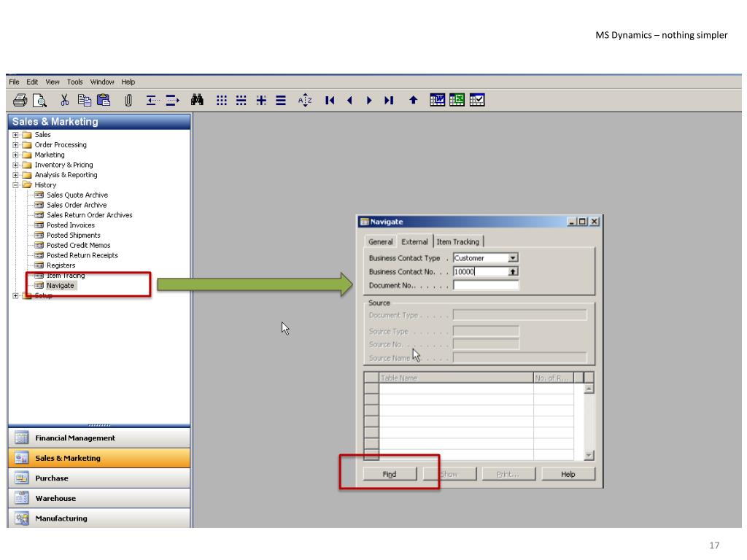The image size is (747, 560).
Task: Open Sales Quote Archive
Action: [x=77, y=195]
